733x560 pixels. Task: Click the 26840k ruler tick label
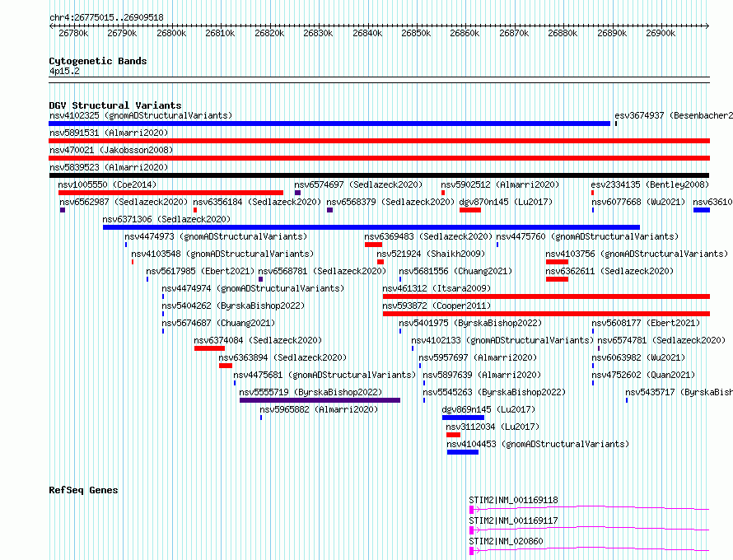pyautogui.click(x=367, y=33)
